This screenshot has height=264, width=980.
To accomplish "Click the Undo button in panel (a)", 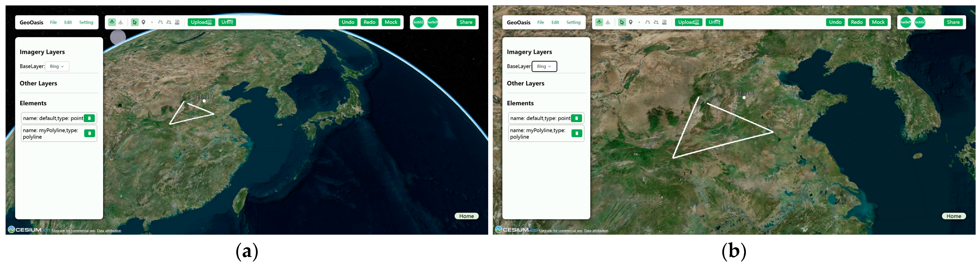I will [348, 22].
